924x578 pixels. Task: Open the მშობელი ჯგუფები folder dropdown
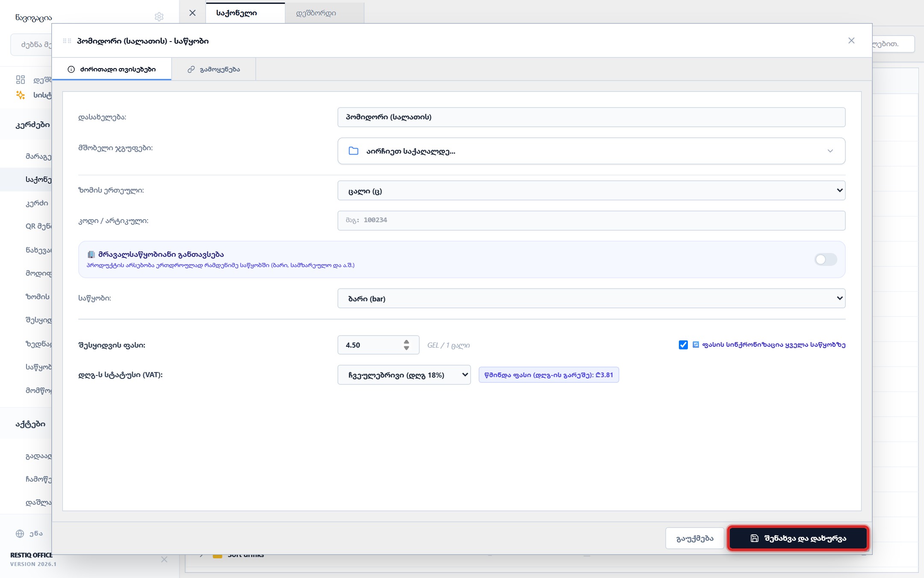(591, 151)
